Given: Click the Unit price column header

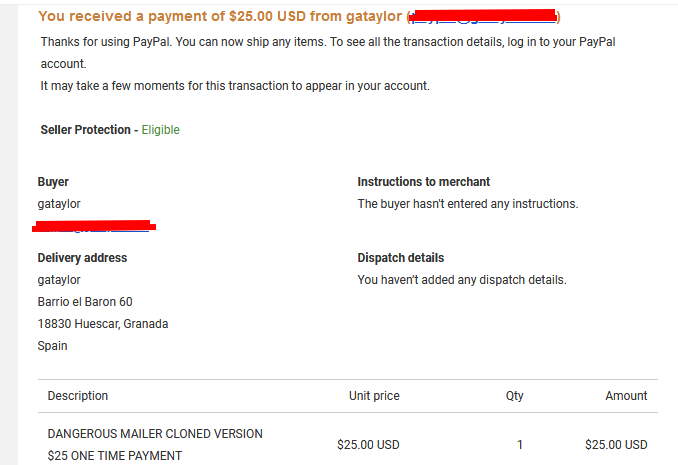Looking at the screenshot, I should [374, 396].
